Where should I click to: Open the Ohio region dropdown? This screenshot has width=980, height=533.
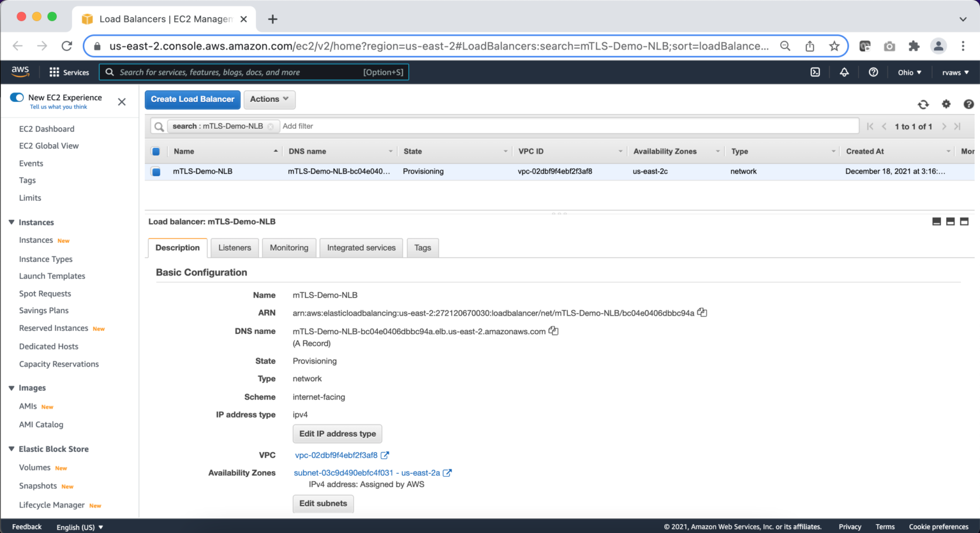909,72
